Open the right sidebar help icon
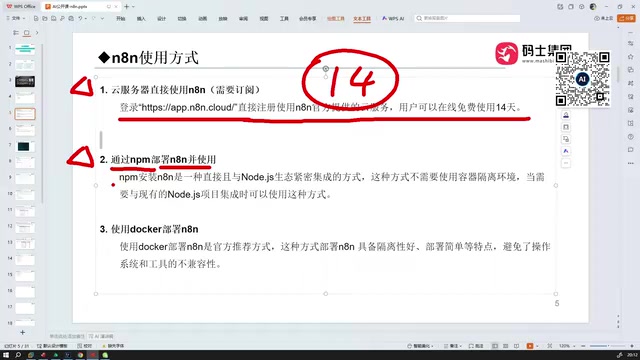Viewport: 640px width, 360px height. click(x=631, y=137)
